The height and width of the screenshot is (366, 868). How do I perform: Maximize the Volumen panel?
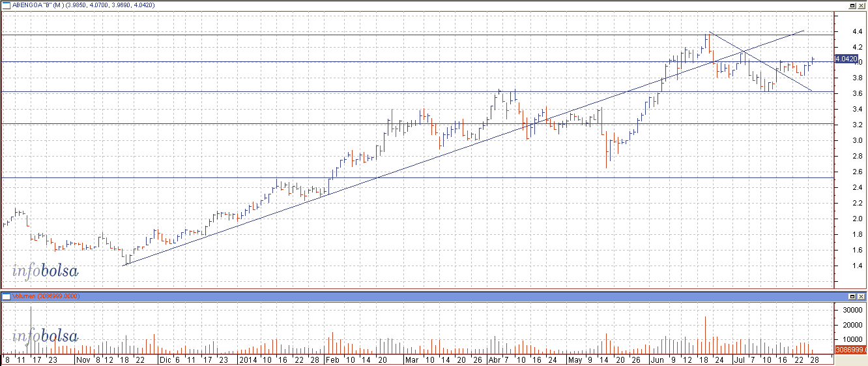pyautogui.click(x=852, y=296)
